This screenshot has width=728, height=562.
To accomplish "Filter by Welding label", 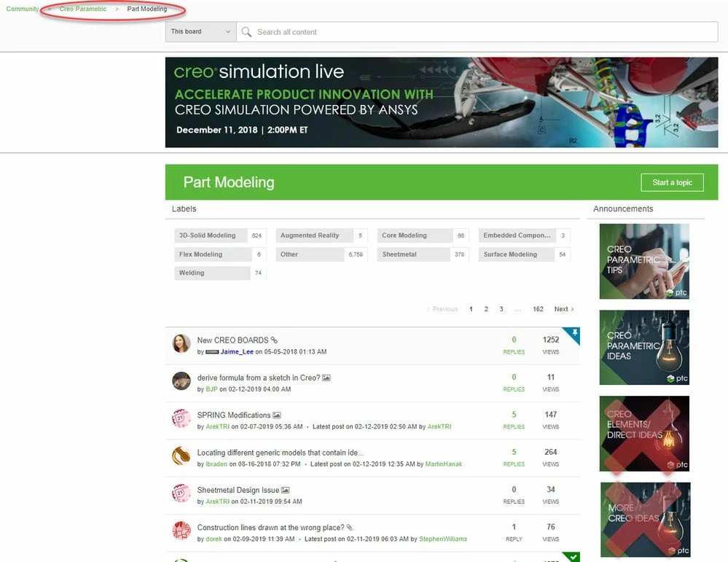I will [x=220, y=273].
